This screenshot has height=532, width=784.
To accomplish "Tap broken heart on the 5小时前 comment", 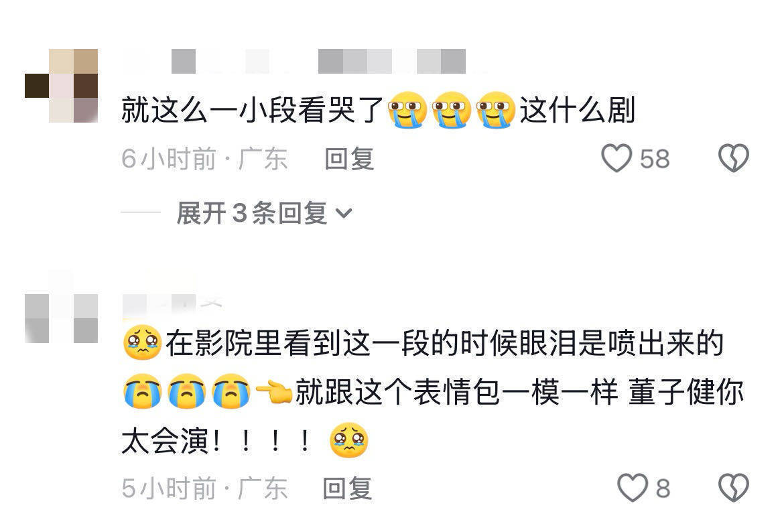I will click(734, 488).
